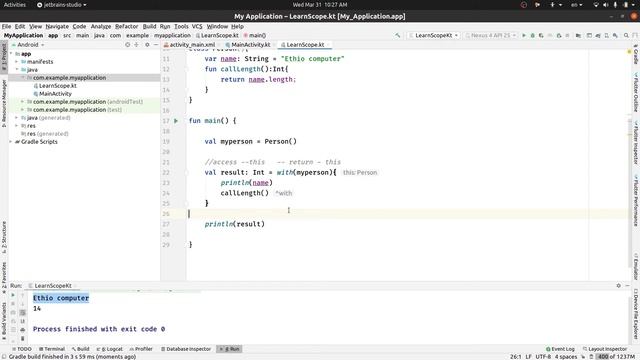This screenshot has width=640, height=360.
Task: Open the Refactor menu
Action: point(127,27)
